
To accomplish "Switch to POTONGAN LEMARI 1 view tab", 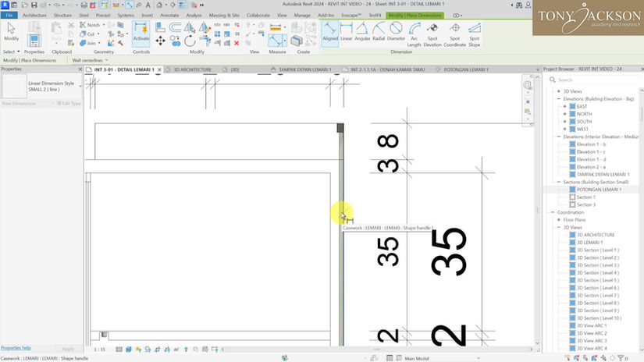I will [x=466, y=69].
